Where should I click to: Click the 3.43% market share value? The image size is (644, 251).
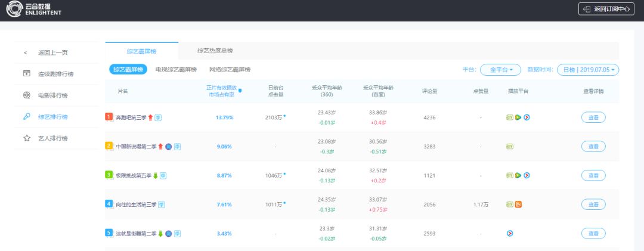(224, 234)
